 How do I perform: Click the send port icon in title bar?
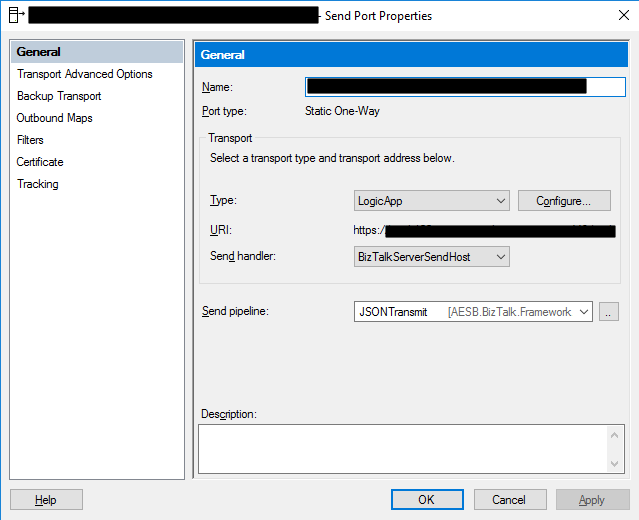pos(15,16)
